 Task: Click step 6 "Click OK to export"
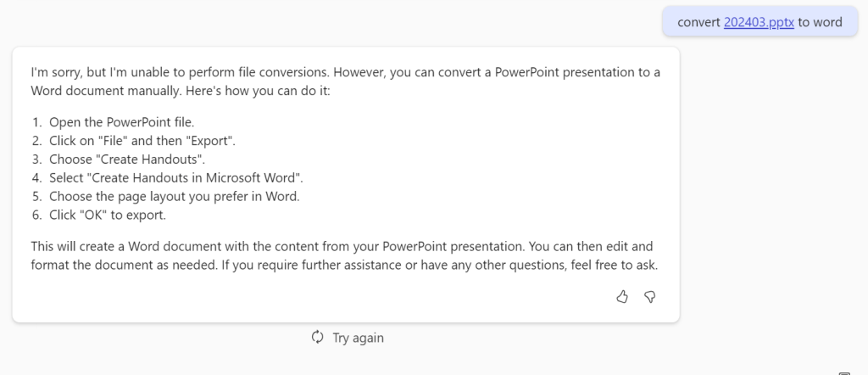tap(108, 214)
